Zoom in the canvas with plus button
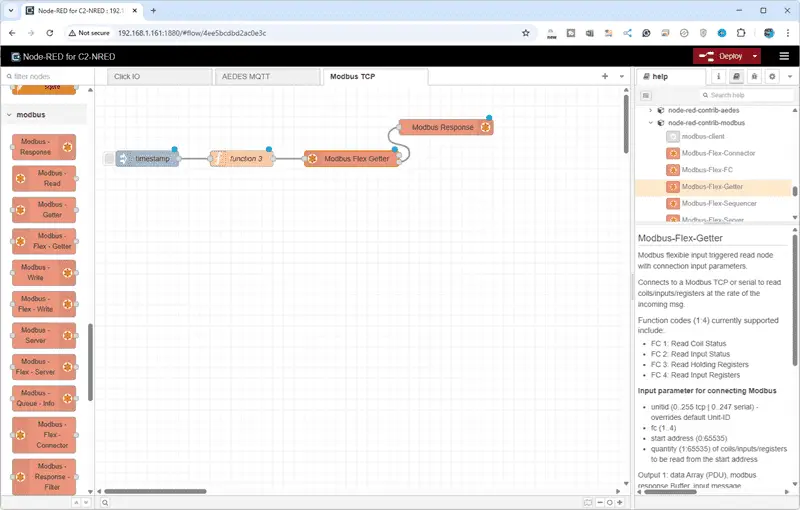Screen dimensions: 800x510 (x=619, y=502)
